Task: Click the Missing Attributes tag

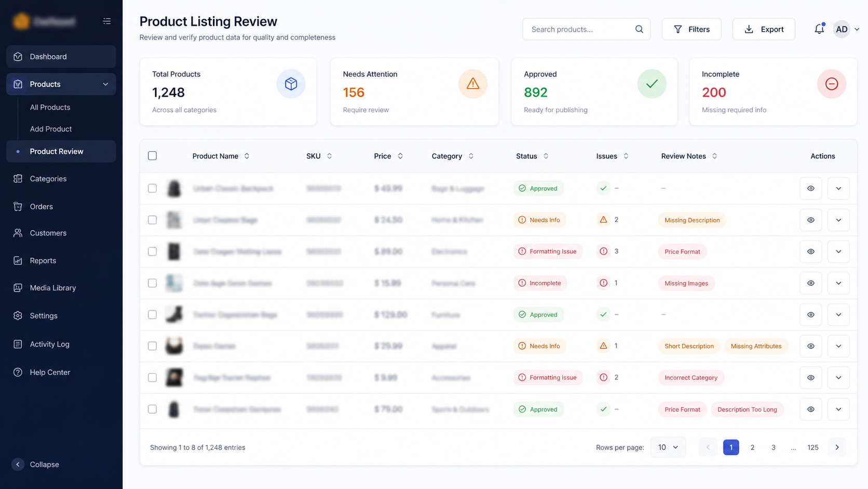Action: click(x=756, y=346)
